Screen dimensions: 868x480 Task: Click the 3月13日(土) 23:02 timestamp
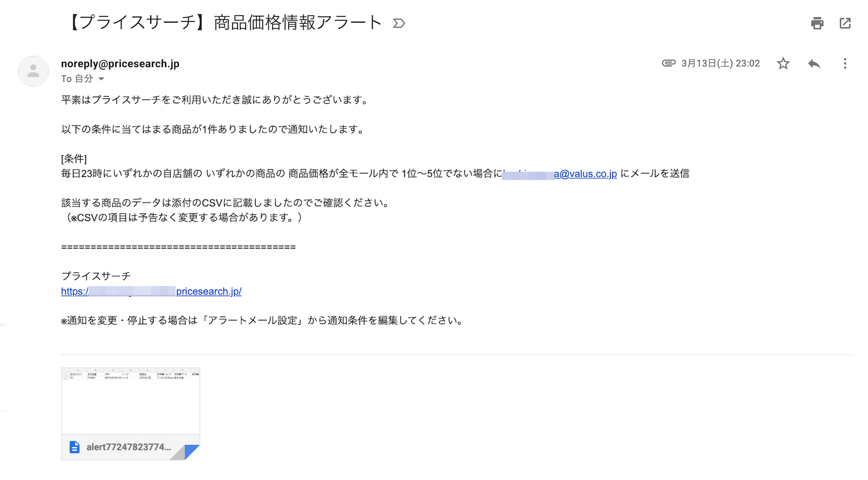(x=720, y=64)
